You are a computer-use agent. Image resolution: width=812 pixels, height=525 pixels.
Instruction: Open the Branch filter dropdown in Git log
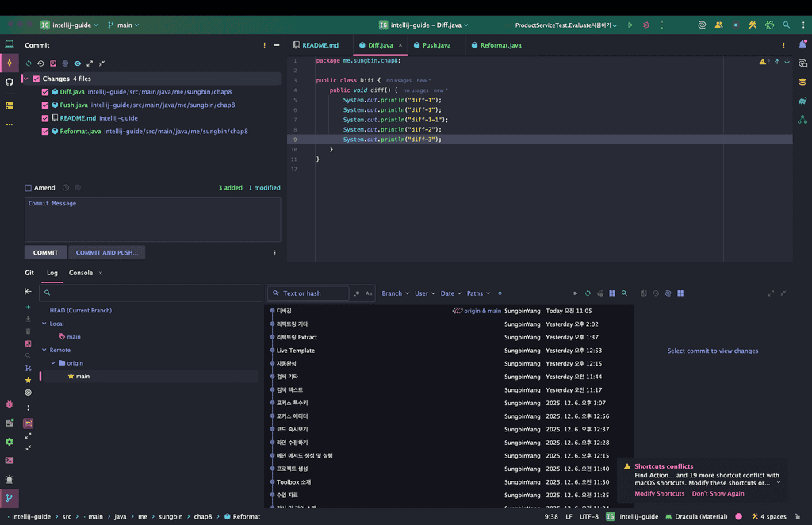point(395,293)
